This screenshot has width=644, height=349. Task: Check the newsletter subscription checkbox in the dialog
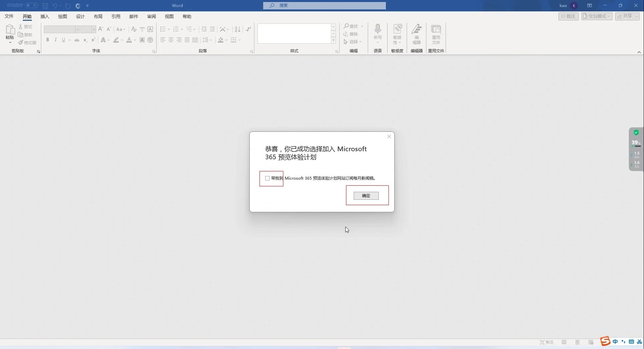pos(267,178)
